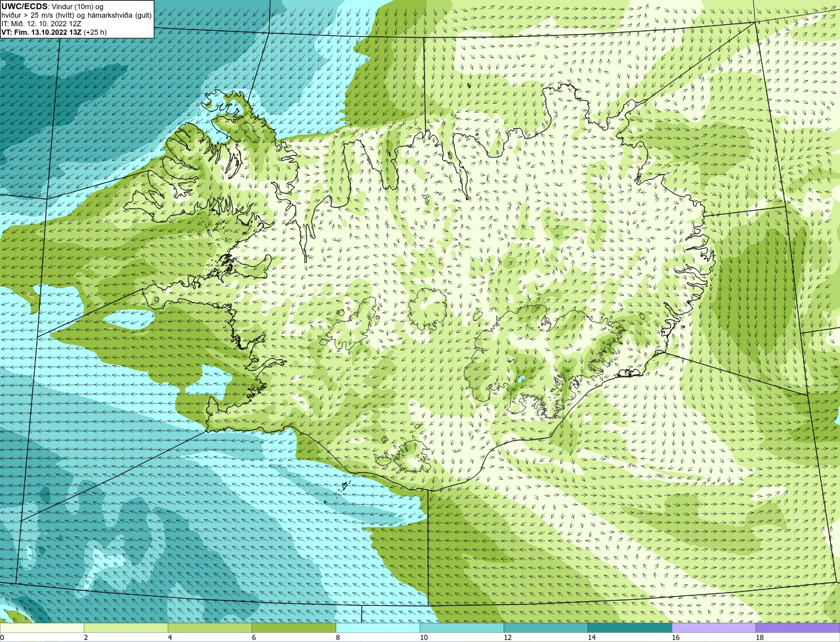Click the legend value '2'
Image resolution: width=840 pixels, height=642 pixels.
point(86,637)
